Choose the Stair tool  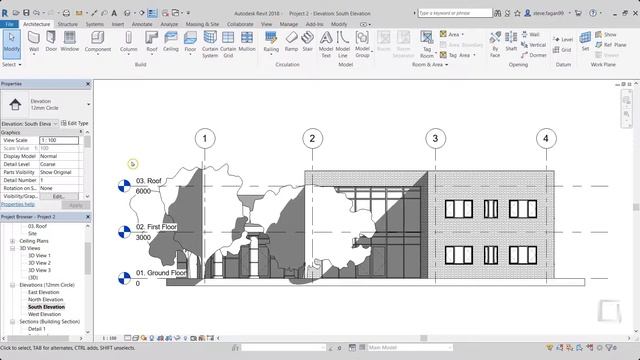coord(307,42)
